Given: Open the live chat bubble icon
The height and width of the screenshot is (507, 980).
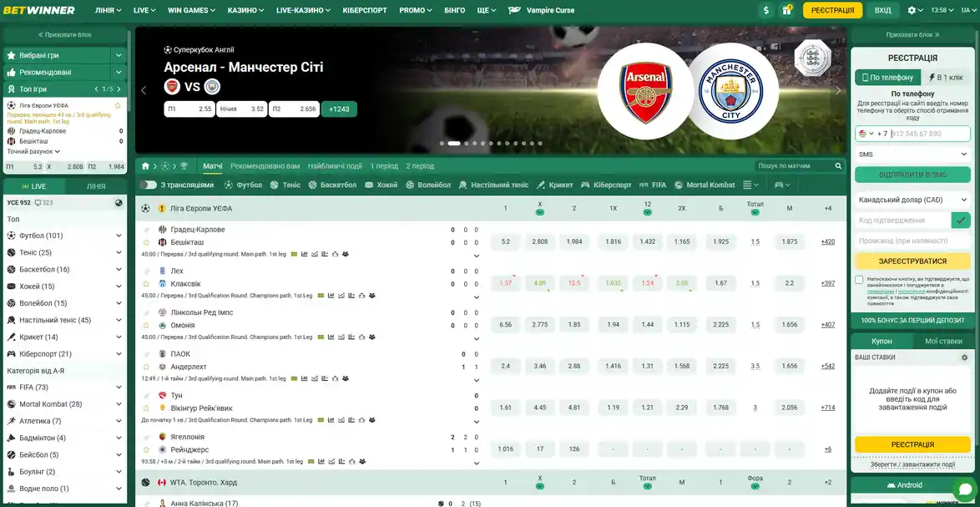Looking at the screenshot, I should click(x=964, y=489).
